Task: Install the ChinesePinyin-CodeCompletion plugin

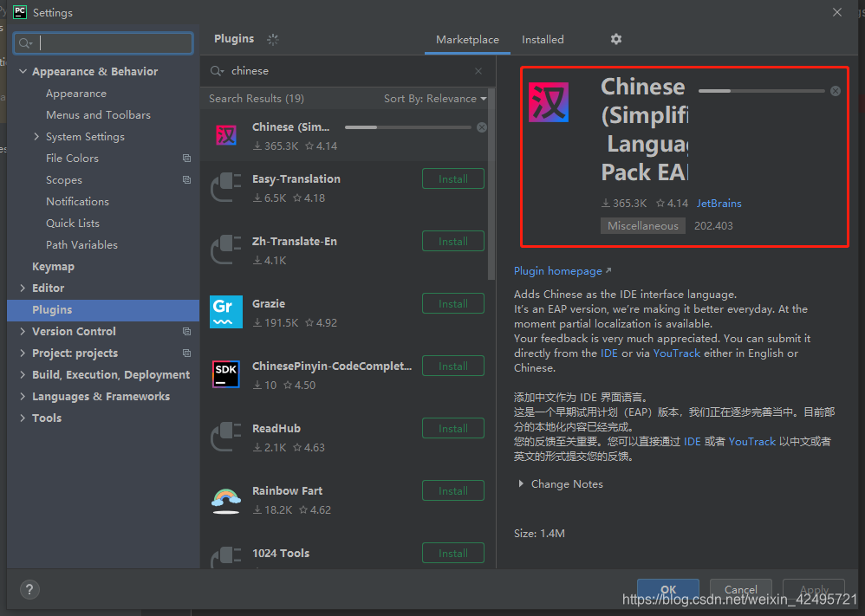Action: click(453, 366)
